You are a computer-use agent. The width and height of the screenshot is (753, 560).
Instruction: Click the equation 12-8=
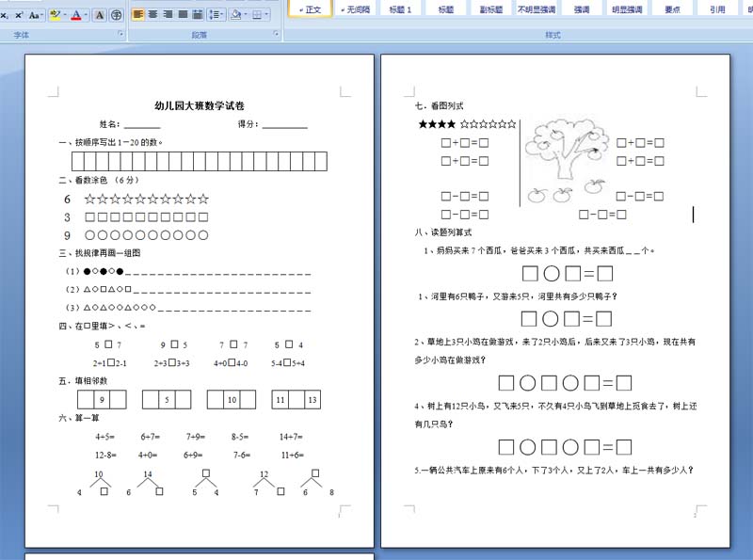click(105, 455)
